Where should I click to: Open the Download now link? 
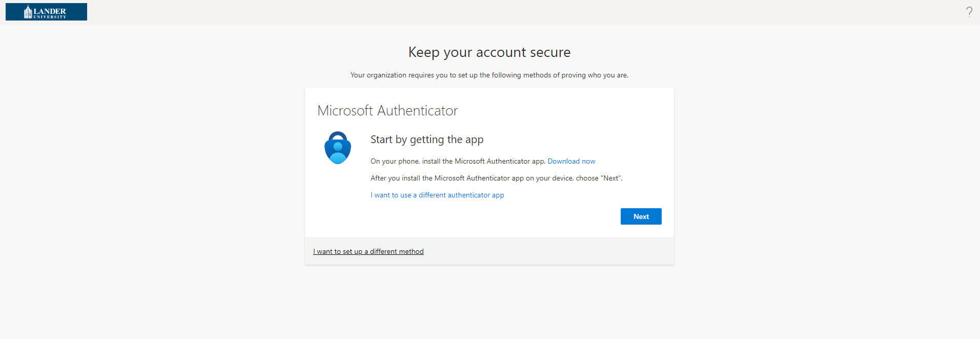pos(571,161)
